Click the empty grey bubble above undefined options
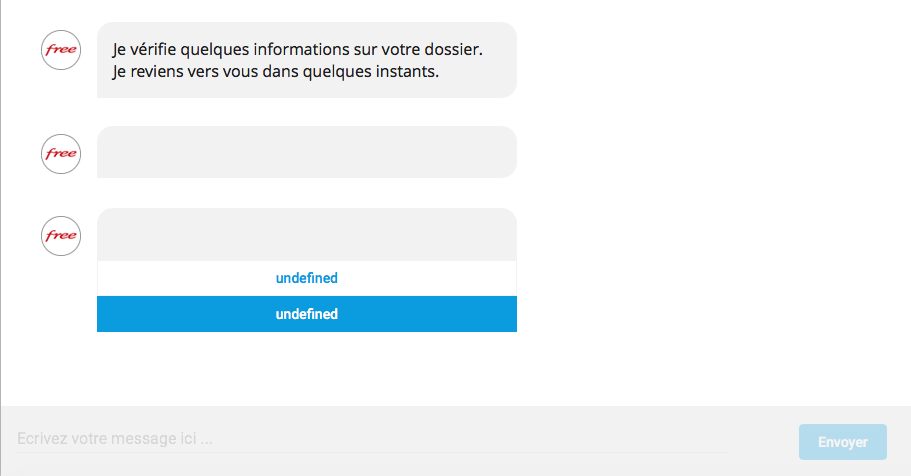 307,235
